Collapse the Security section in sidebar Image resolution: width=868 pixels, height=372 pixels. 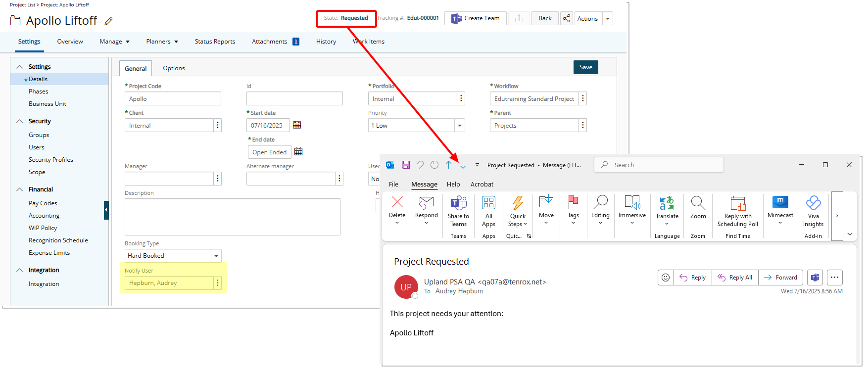tap(20, 121)
